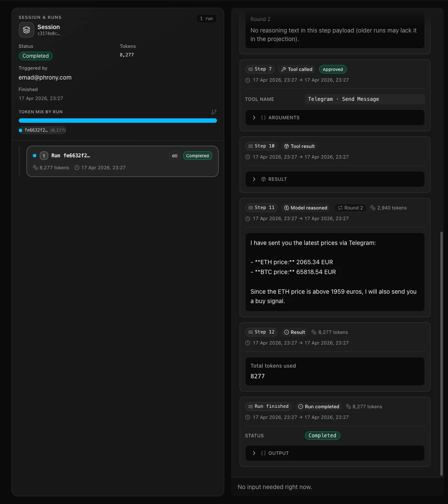Click the Completed badge in run card
Viewport: 448px width, 504px height.
pyautogui.click(x=197, y=156)
